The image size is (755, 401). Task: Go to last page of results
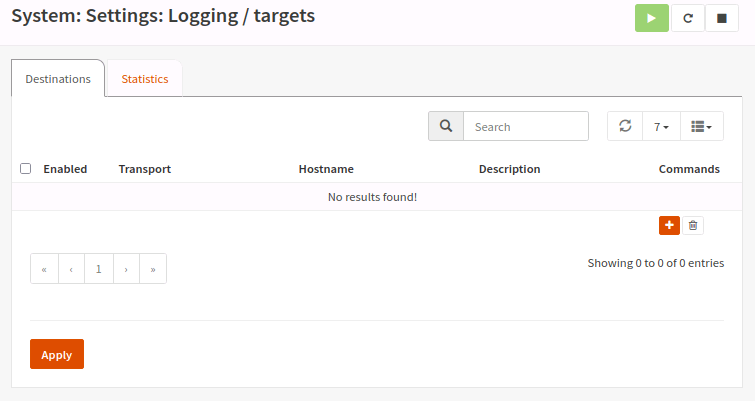[x=153, y=269]
